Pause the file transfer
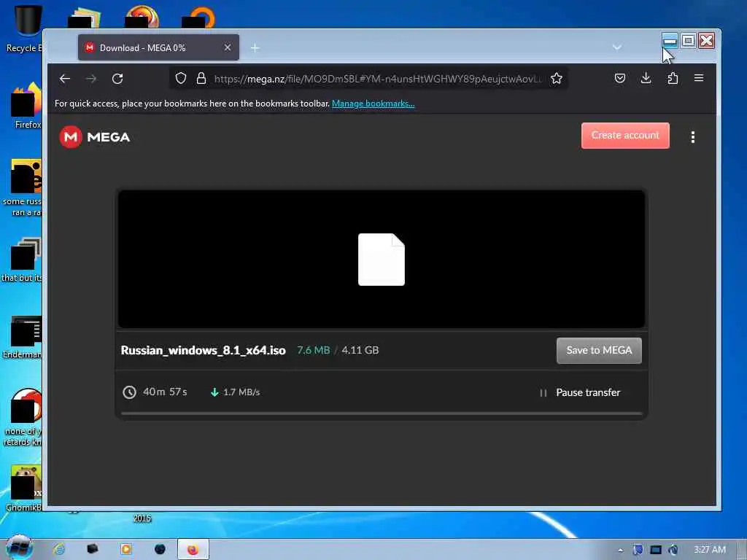The height and width of the screenshot is (560, 747). 580,392
